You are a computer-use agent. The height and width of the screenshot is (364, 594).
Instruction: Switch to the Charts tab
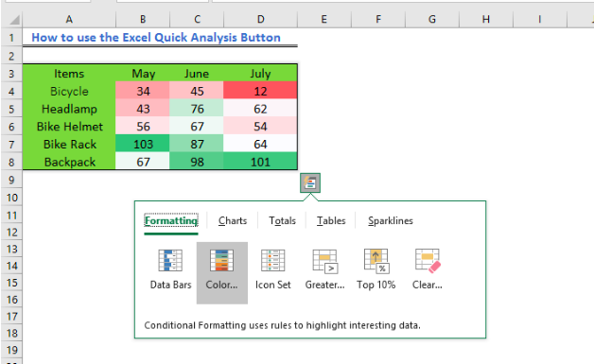pos(233,221)
